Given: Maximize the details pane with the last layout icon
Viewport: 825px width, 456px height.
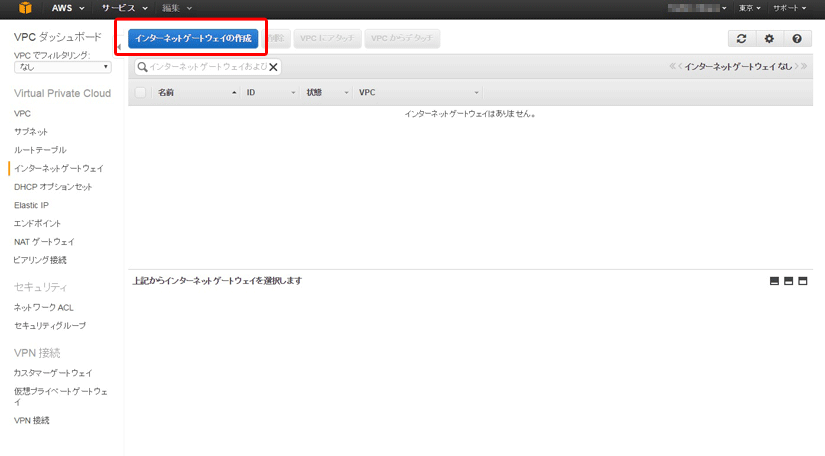Looking at the screenshot, I should coord(802,281).
